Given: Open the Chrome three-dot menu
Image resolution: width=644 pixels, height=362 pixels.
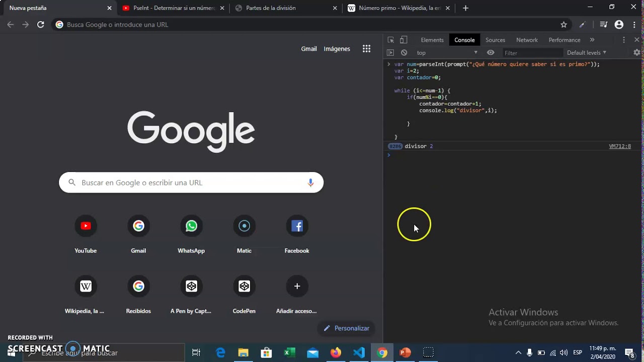Looking at the screenshot, I should click(x=633, y=24).
